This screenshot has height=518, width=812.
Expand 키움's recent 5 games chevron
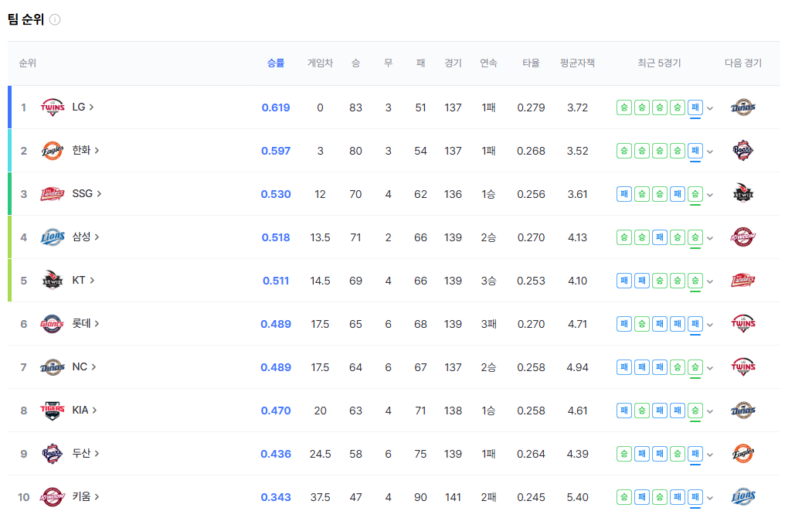tap(710, 498)
